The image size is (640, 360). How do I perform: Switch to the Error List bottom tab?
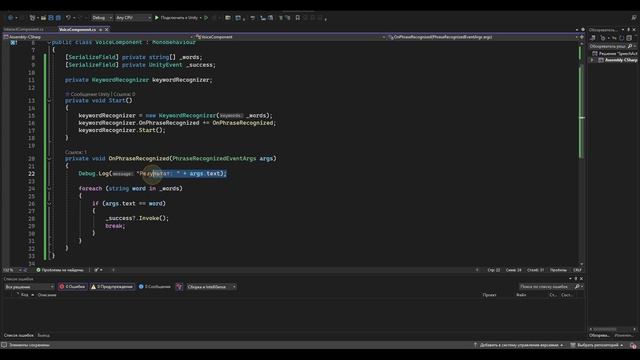(x=19, y=336)
